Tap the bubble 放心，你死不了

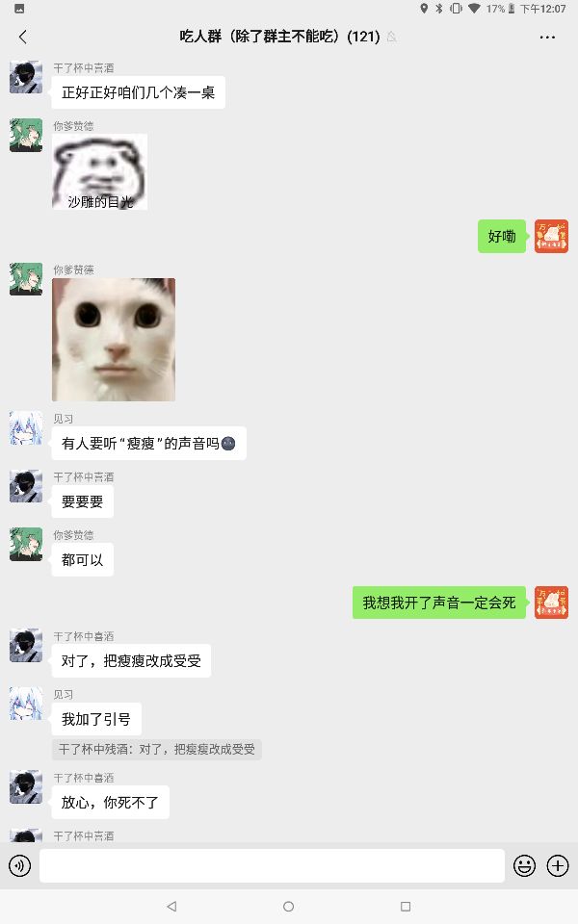click(110, 802)
